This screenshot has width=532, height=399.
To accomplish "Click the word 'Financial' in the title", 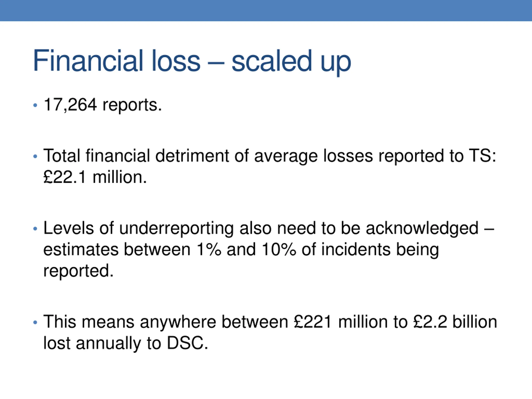I will pos(89,60).
